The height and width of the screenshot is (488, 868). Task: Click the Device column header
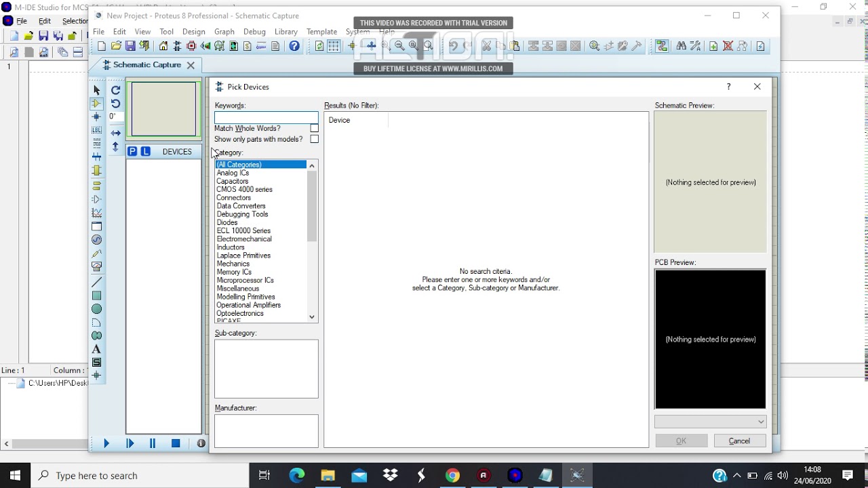(x=356, y=120)
